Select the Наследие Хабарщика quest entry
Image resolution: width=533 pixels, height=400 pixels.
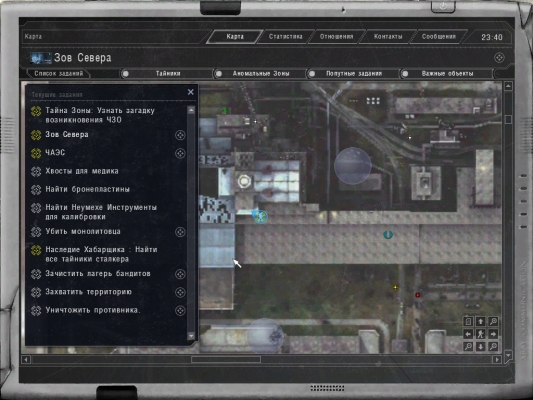[x=101, y=254]
